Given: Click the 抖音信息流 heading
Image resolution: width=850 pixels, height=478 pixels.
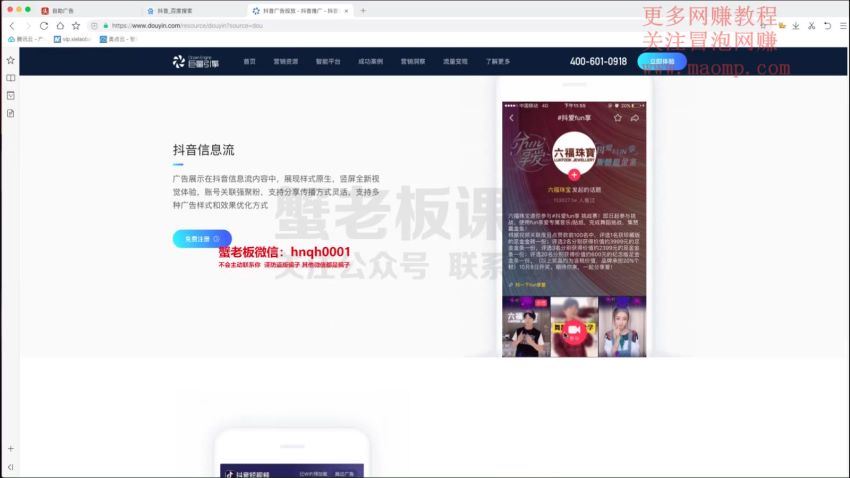Looking at the screenshot, I should point(203,150).
